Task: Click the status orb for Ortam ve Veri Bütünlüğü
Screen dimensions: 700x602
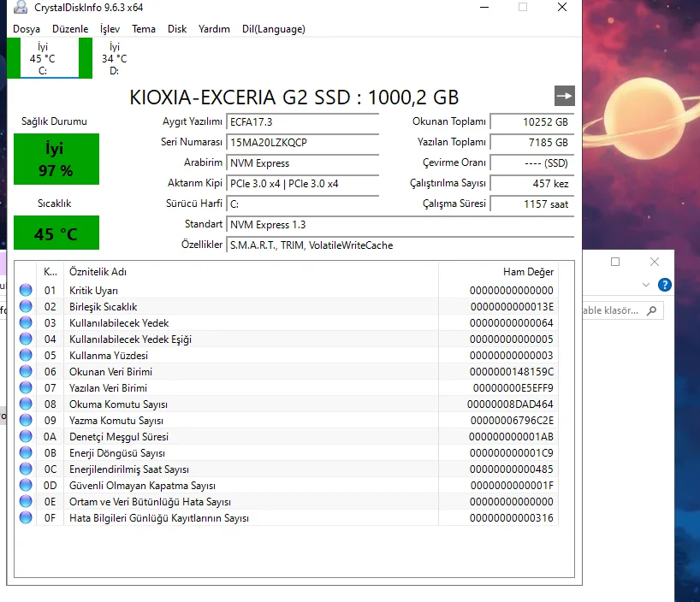Action: (x=26, y=502)
